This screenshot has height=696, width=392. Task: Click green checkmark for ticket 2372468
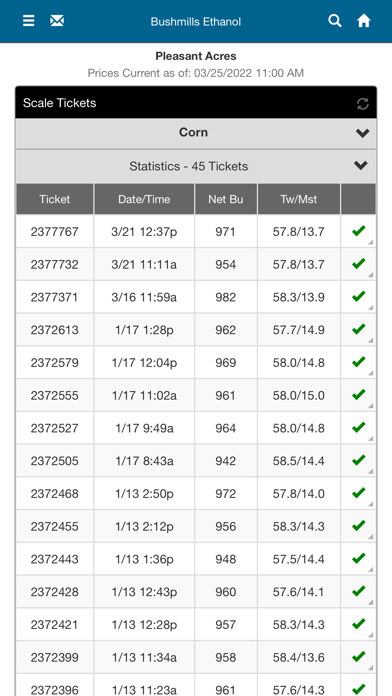click(358, 493)
